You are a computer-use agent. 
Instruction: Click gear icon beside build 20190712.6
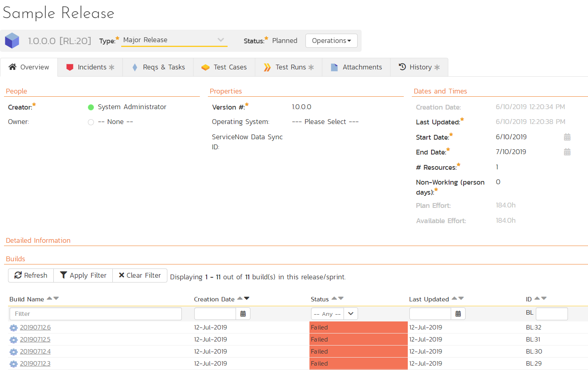14,328
